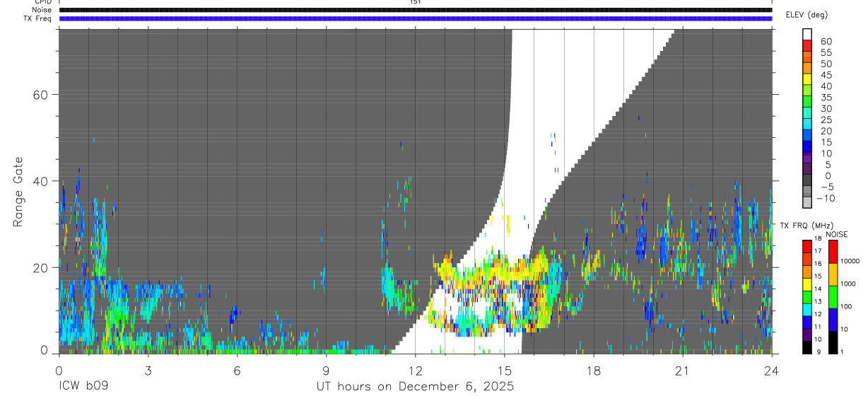Image resolution: width=868 pixels, height=401 pixels.
Task: Click the 'NOISE' legend title
Action: 837,234
